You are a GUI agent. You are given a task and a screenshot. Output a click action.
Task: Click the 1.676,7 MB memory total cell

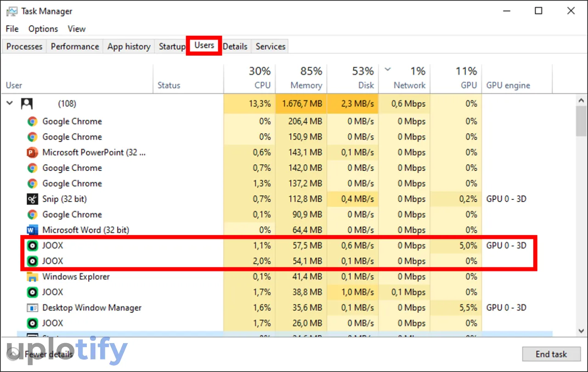coord(301,104)
